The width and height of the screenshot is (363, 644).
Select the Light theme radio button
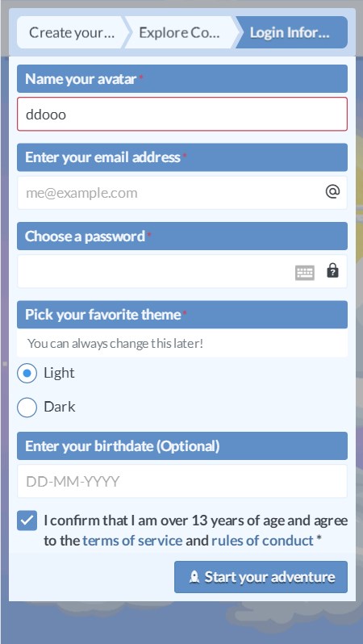27,374
